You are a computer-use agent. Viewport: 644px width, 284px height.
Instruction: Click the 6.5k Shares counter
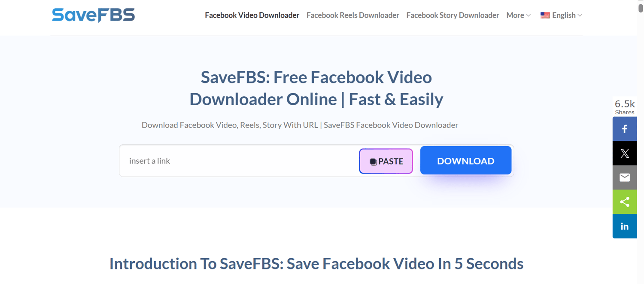pyautogui.click(x=625, y=107)
